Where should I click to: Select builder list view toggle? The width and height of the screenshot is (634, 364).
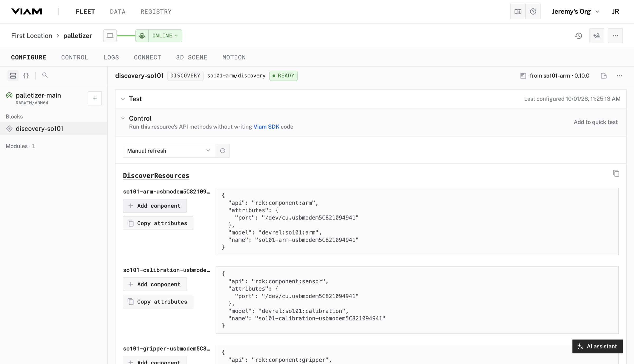pyautogui.click(x=13, y=76)
